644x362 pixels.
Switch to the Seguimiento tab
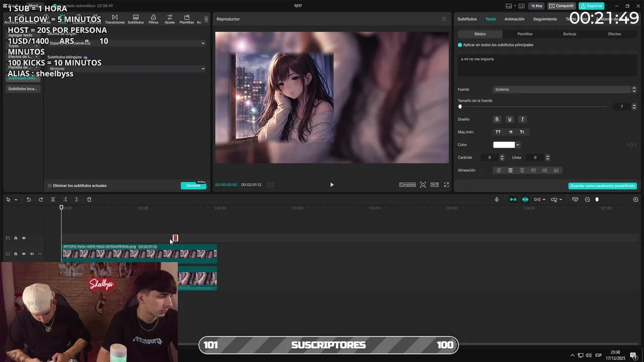tap(545, 19)
